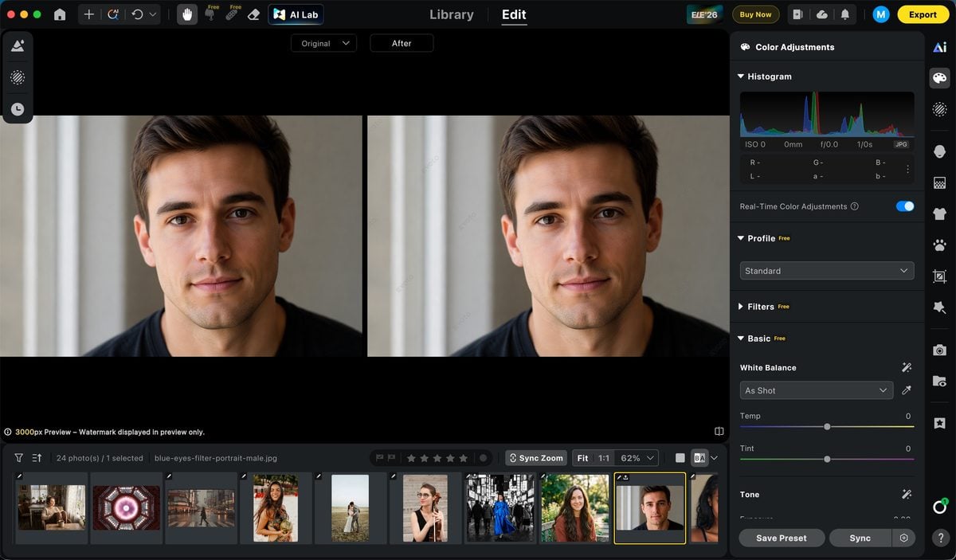Open notifications bell

tap(844, 14)
